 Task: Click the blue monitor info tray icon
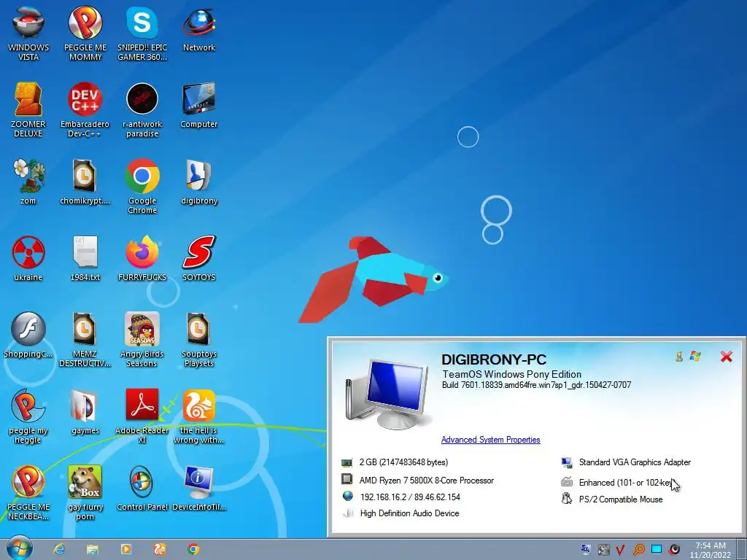click(x=586, y=549)
